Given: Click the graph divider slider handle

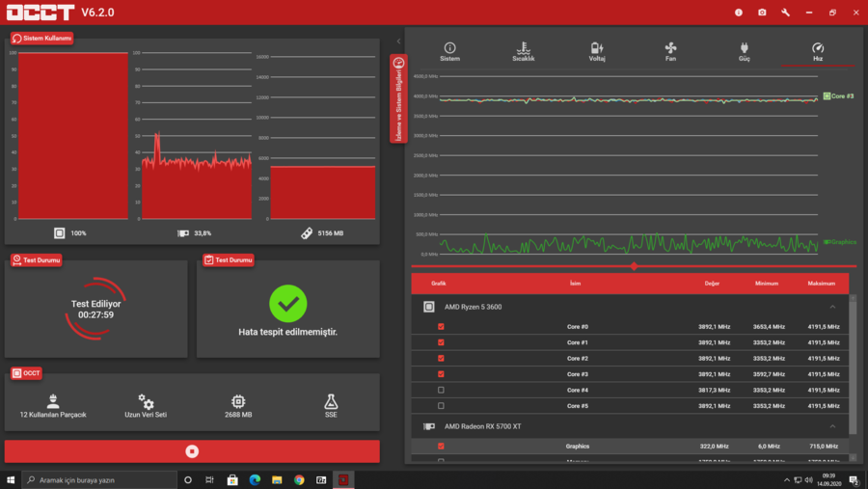Looking at the screenshot, I should pyautogui.click(x=634, y=266).
